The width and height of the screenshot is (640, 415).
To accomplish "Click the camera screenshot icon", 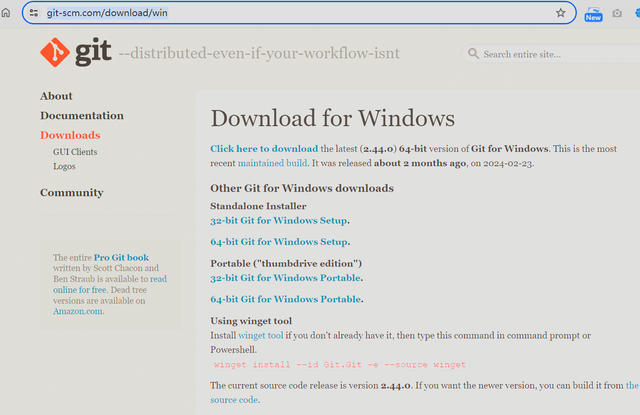I will click(x=617, y=13).
